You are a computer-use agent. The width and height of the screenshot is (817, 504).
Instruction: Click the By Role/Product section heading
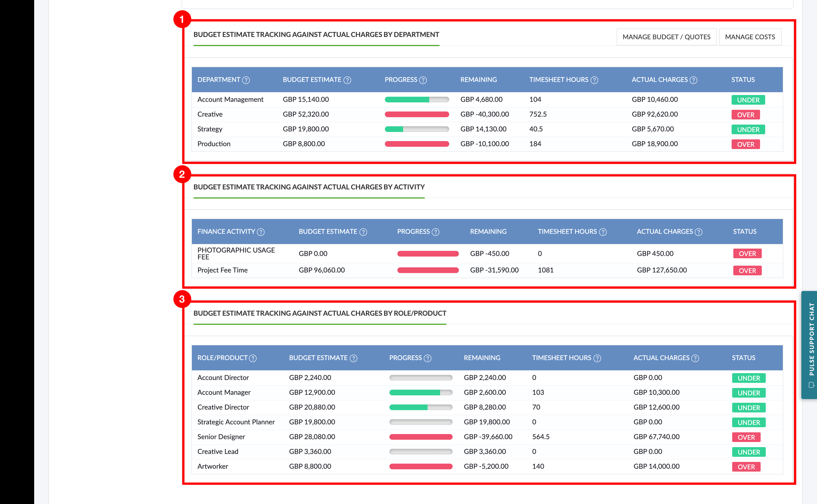click(x=320, y=314)
